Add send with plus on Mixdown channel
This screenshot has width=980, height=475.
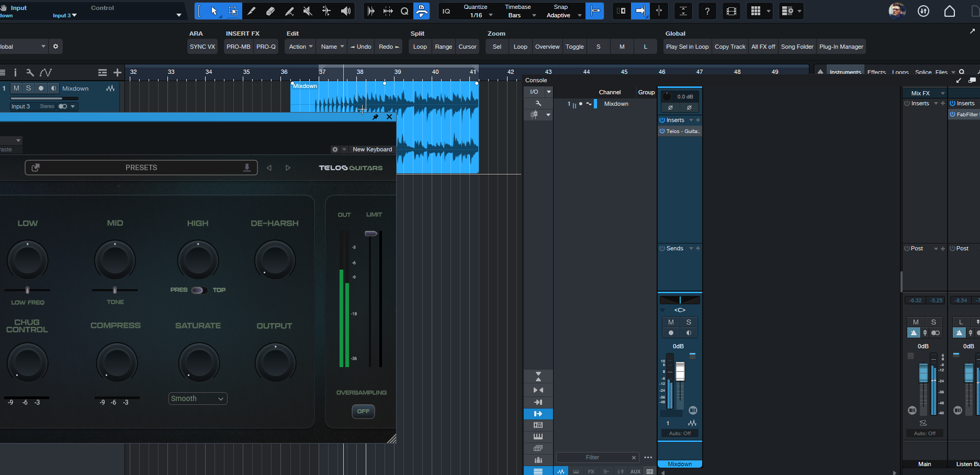coord(697,248)
